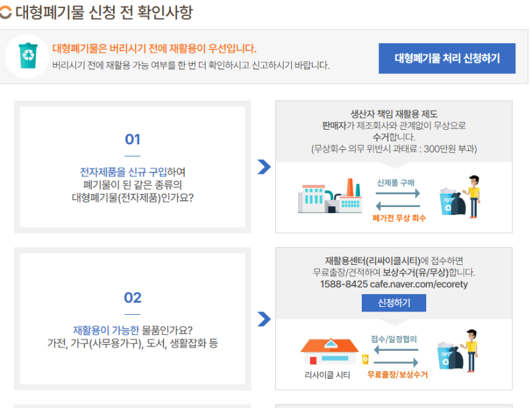The height and width of the screenshot is (408, 532).
Task: Click the 무료출장/보상수거 orange label
Action: pos(397,375)
